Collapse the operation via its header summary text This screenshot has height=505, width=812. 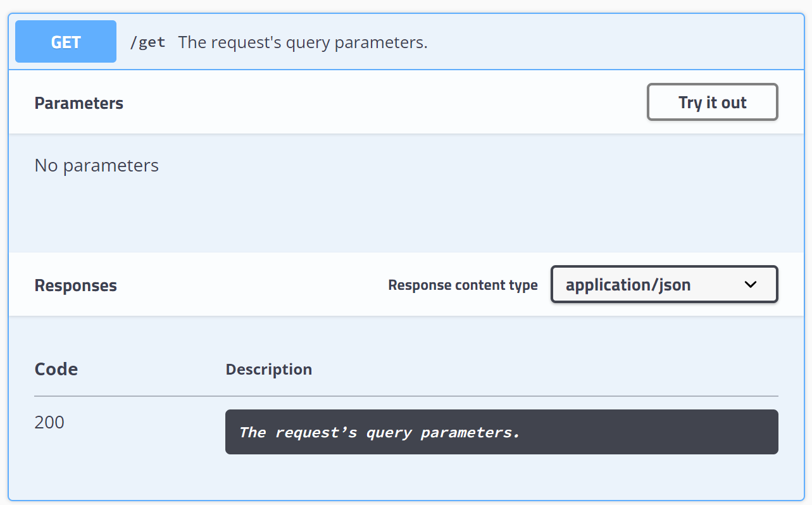(303, 42)
